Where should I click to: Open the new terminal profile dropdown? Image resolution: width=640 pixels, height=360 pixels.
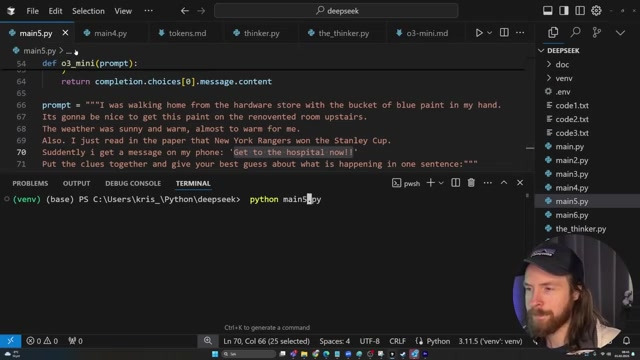pyautogui.click(x=441, y=183)
